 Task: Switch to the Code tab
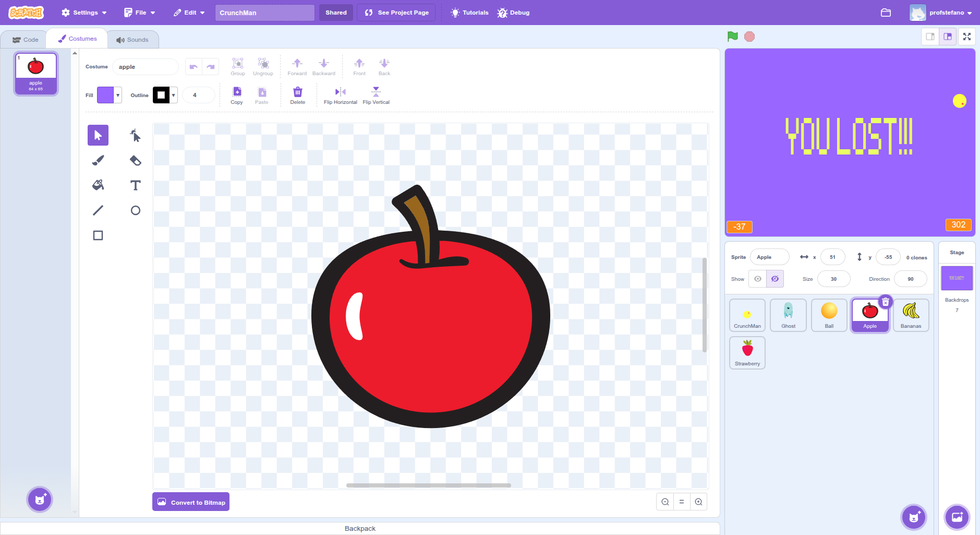[x=26, y=40]
